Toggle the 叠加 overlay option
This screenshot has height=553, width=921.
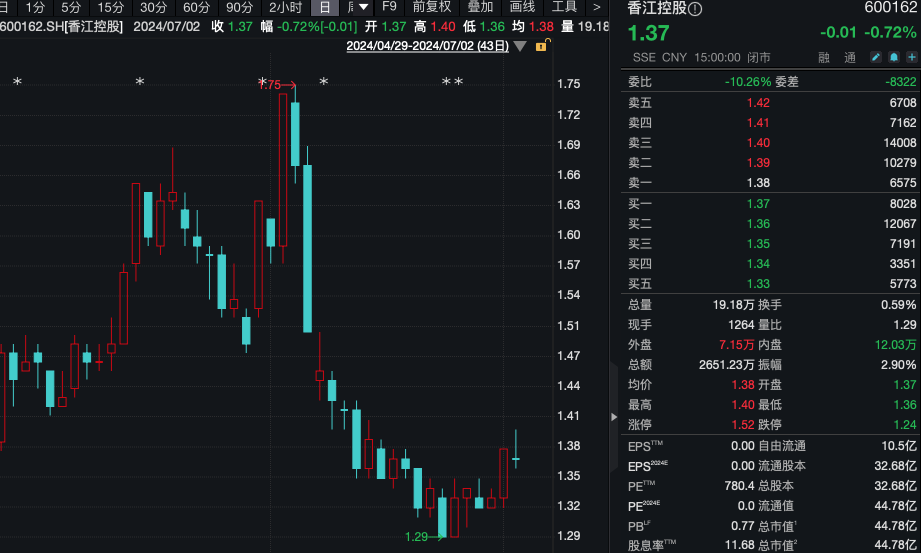coord(480,7)
